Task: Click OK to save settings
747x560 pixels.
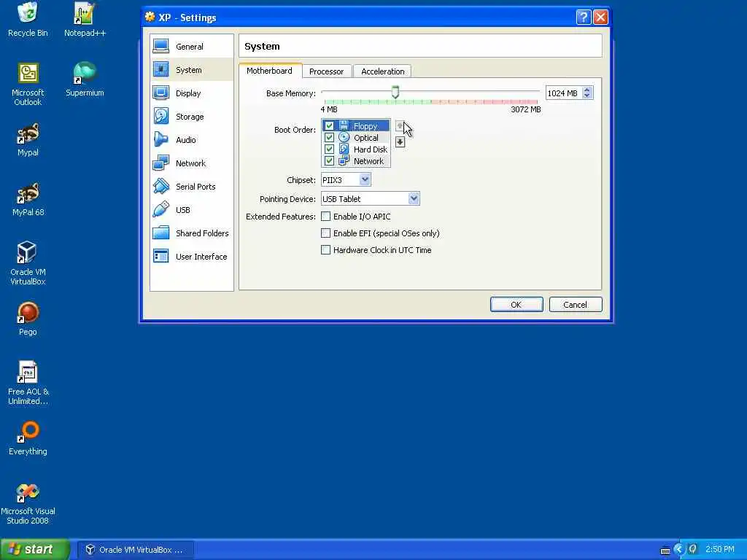Action: pyautogui.click(x=516, y=305)
